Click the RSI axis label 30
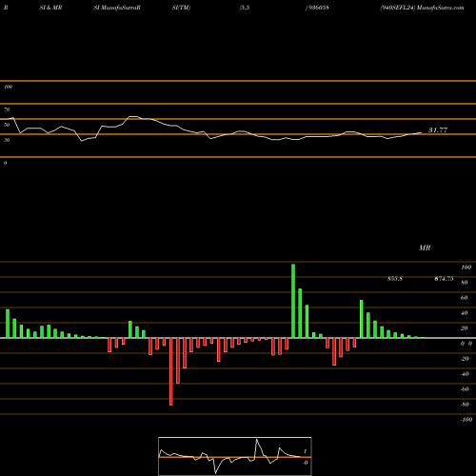Viewport: 476px width, 476px height. pos(7,140)
